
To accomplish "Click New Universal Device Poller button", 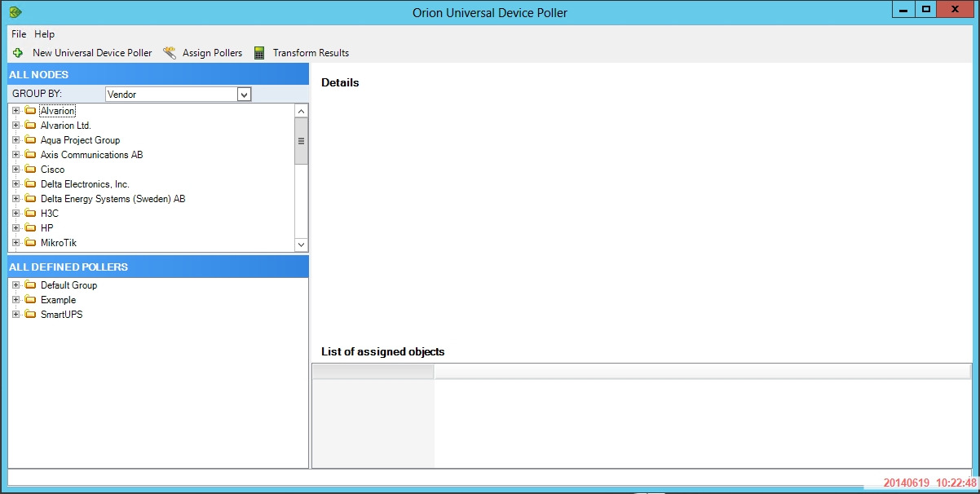I will tap(82, 53).
